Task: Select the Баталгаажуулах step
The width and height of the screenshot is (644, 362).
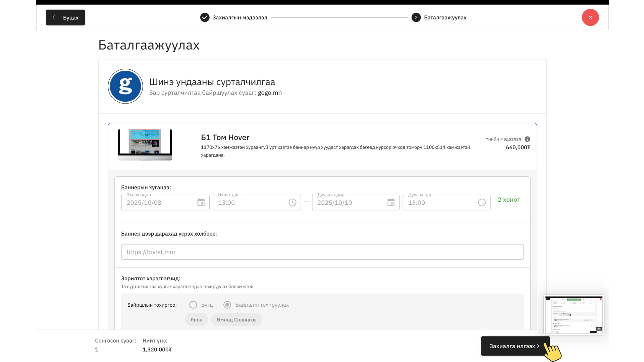Action: 445,17
